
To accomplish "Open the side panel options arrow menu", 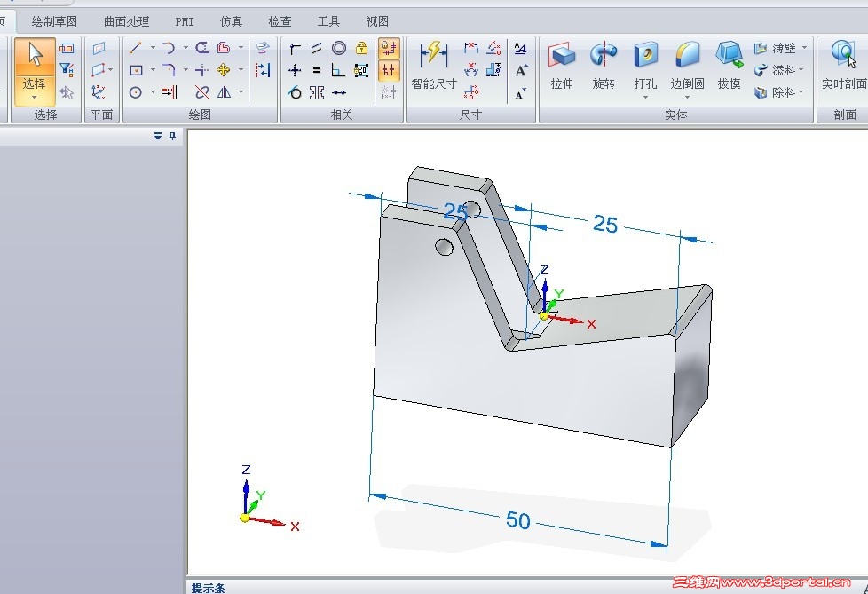I will [158, 136].
